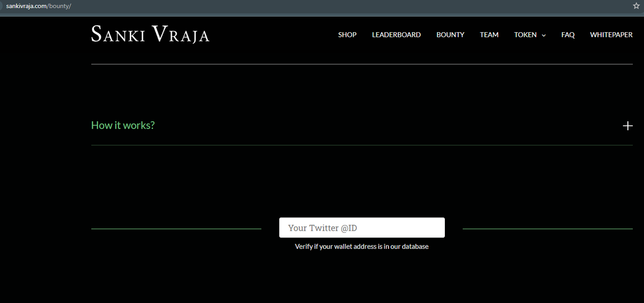Open the WHITEPAPER link

(611, 35)
